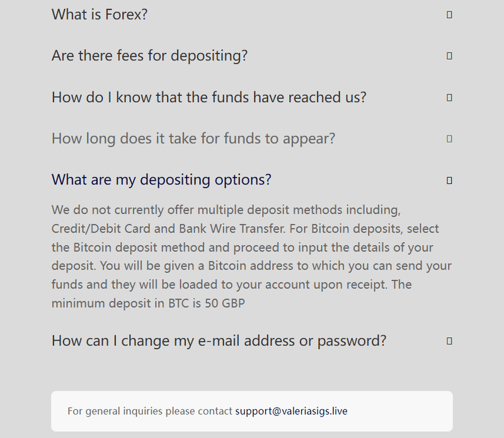Expand "How can I change my e-mail address or password?"

point(219,340)
